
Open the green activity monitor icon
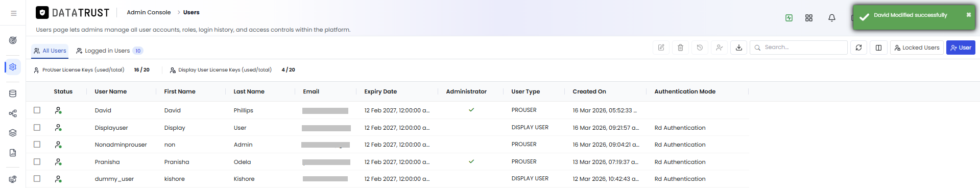point(789,18)
